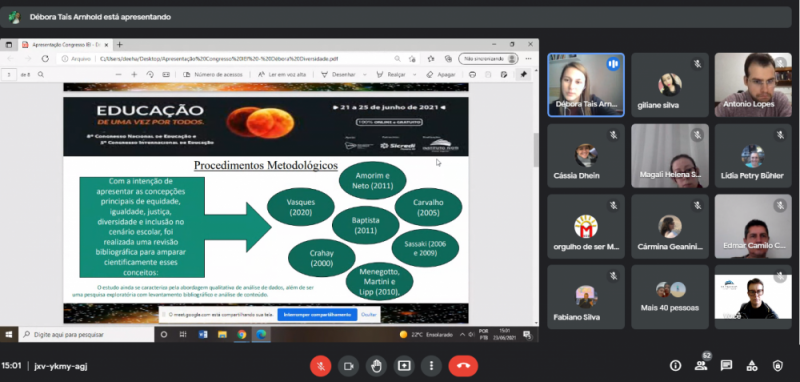The height and width of the screenshot is (382, 800).
Task: Click the Ocultar link
Action: (369, 314)
